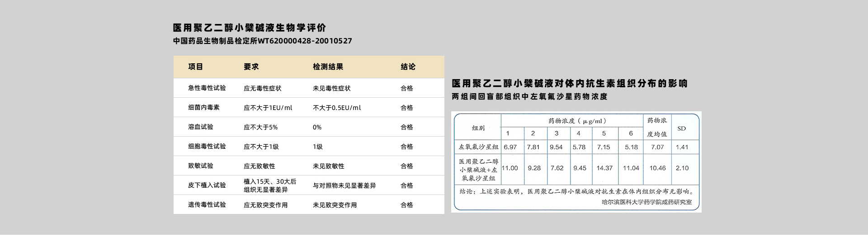Viewport: 868px width, 242px height.
Task: Click the 与对照物未见显著差异 result cell
Action: 344,185
